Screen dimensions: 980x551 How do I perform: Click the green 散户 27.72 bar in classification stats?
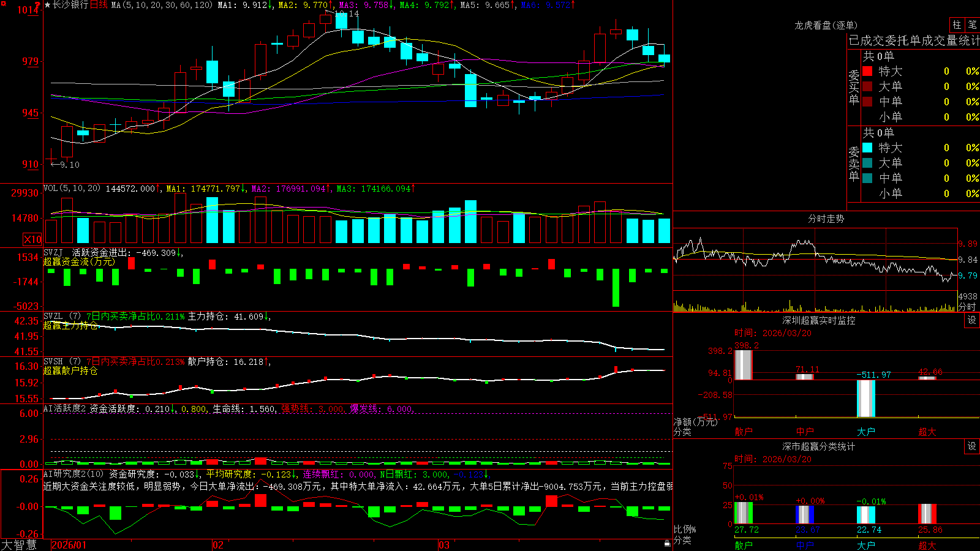pos(744,513)
